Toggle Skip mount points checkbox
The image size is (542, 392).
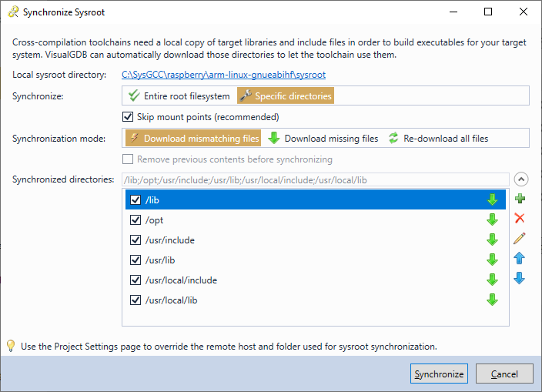tap(128, 117)
